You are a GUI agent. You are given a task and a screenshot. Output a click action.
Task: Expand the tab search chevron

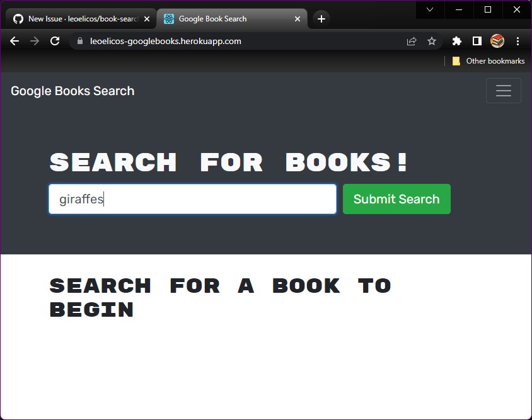click(x=430, y=9)
